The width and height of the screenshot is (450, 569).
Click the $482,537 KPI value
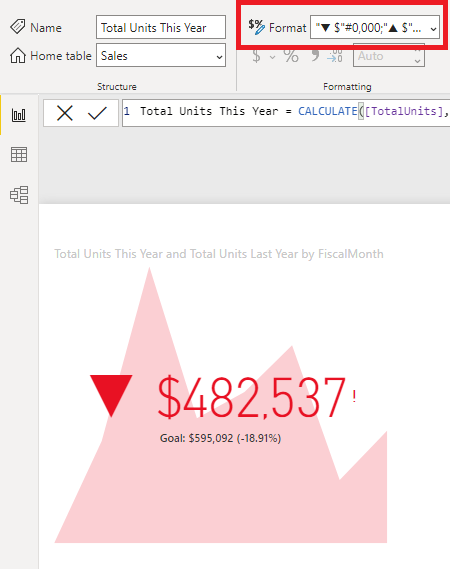click(251, 397)
